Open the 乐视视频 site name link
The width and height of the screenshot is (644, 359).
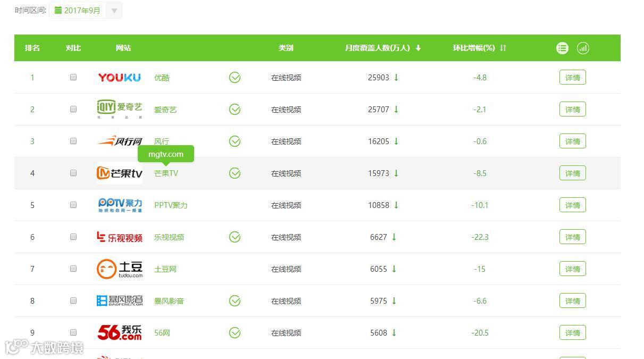[169, 237]
